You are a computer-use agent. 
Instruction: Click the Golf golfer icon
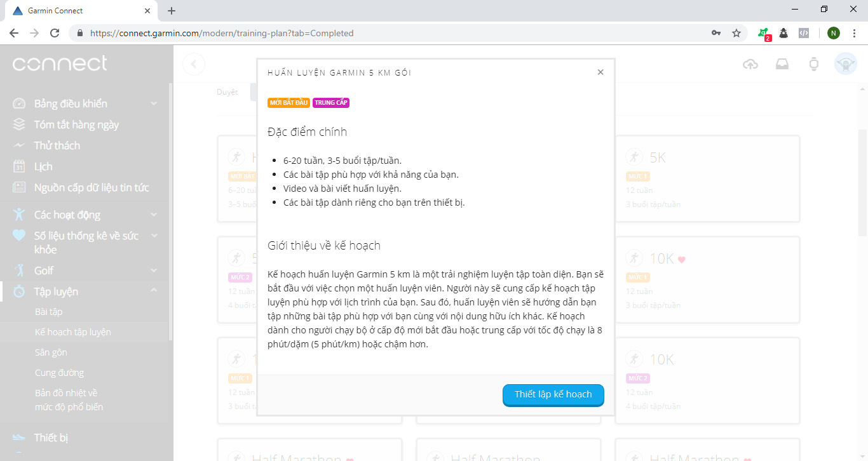20,271
